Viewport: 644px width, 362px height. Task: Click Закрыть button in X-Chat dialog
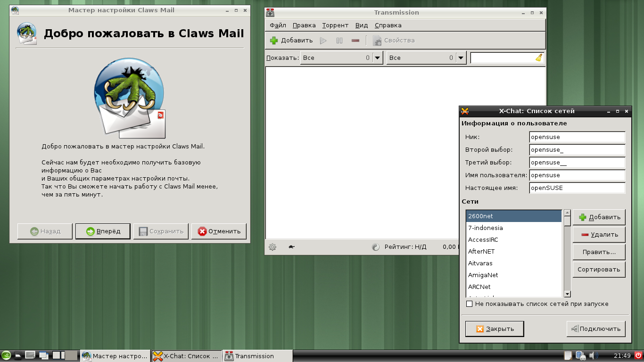tap(495, 329)
